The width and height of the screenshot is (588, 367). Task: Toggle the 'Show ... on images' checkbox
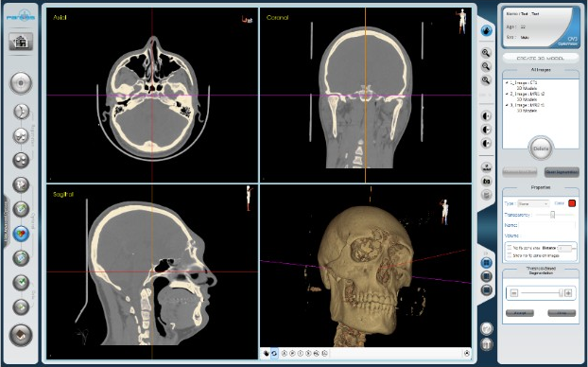510,255
